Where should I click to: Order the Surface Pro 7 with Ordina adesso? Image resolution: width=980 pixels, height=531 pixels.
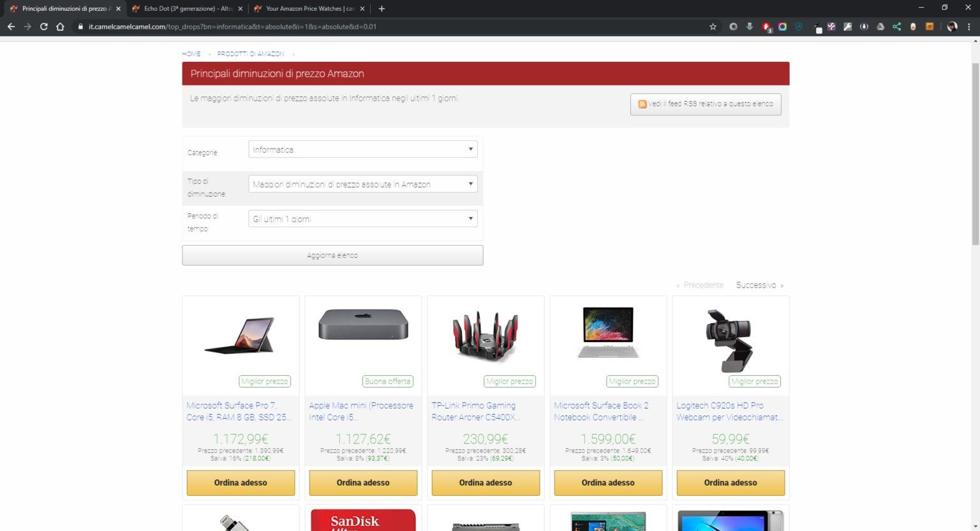(x=241, y=483)
